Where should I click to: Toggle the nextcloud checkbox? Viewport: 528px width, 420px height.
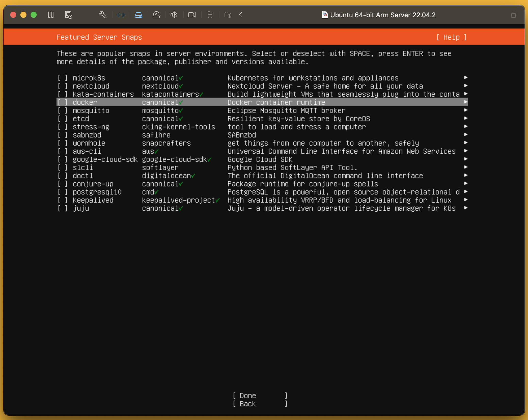(x=62, y=86)
